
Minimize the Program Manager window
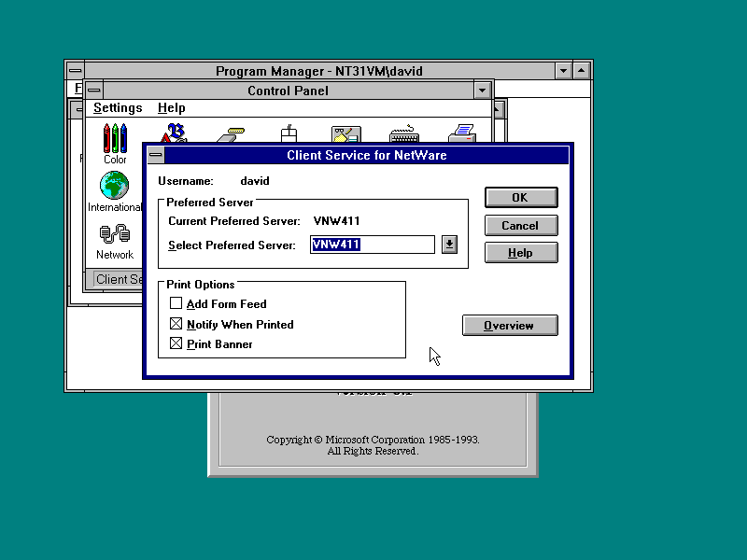(564, 71)
